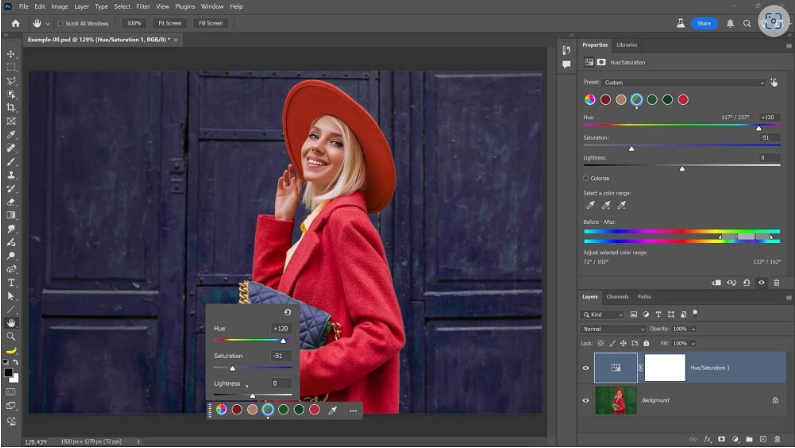Open the Plugins menu
Viewport: 795px width, 448px height.
pyautogui.click(x=185, y=7)
